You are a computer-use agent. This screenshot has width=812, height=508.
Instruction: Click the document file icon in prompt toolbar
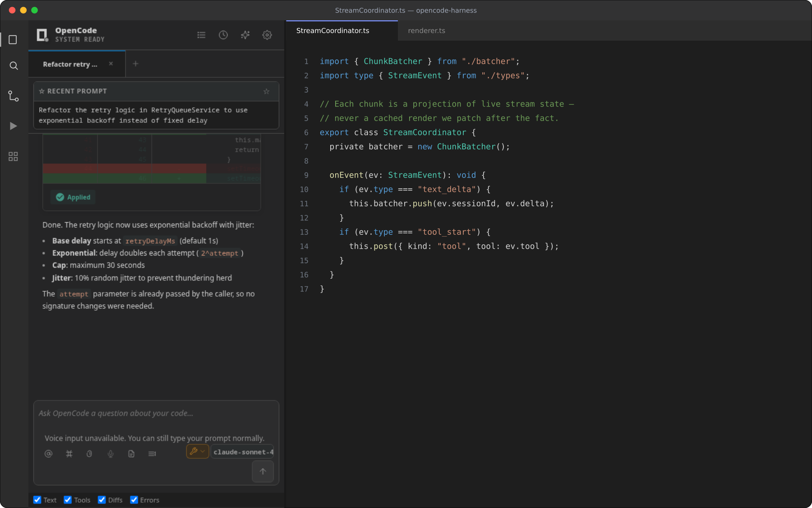coord(131,453)
